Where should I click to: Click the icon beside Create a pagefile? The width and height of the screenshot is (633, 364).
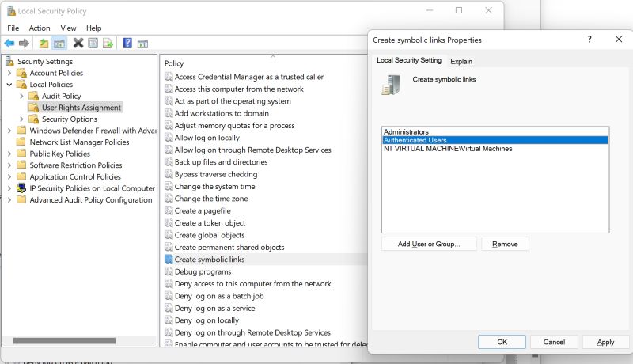[x=169, y=210]
